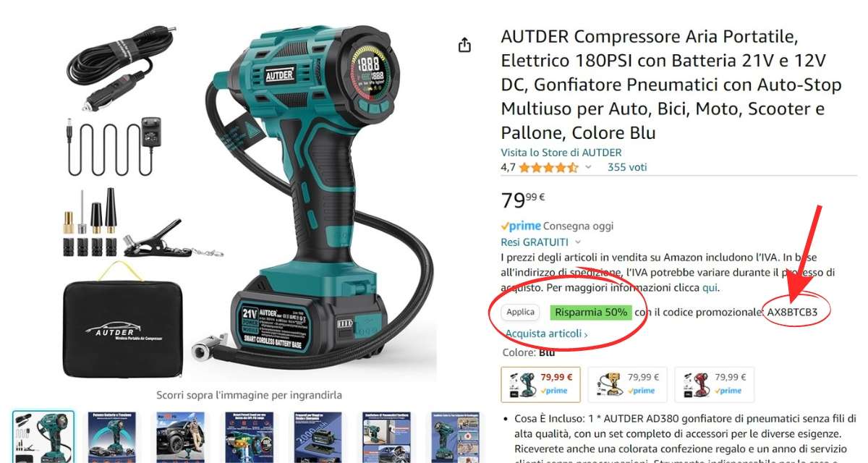Show the seventh product thumbnail
Viewport: 868px width, 463px height.
(x=455, y=436)
